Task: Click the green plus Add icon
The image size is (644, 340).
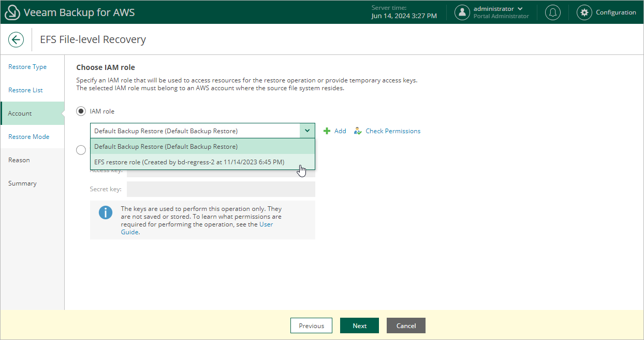Action: (327, 131)
